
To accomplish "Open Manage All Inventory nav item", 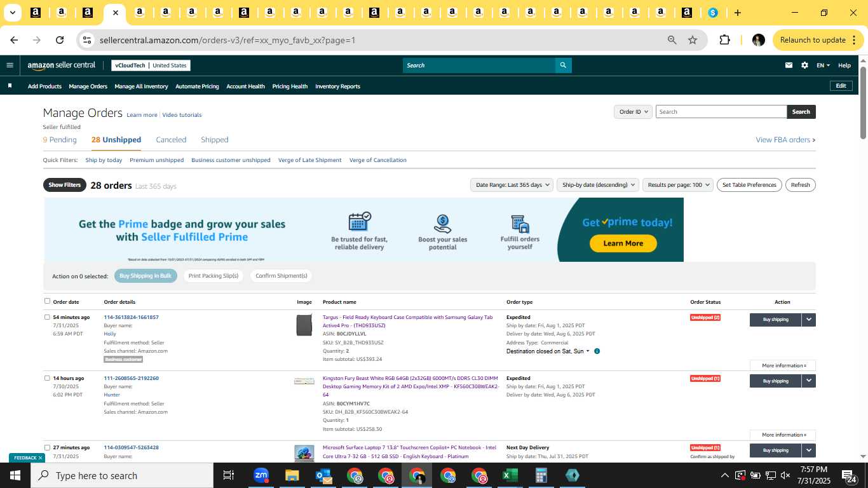I will point(141,86).
